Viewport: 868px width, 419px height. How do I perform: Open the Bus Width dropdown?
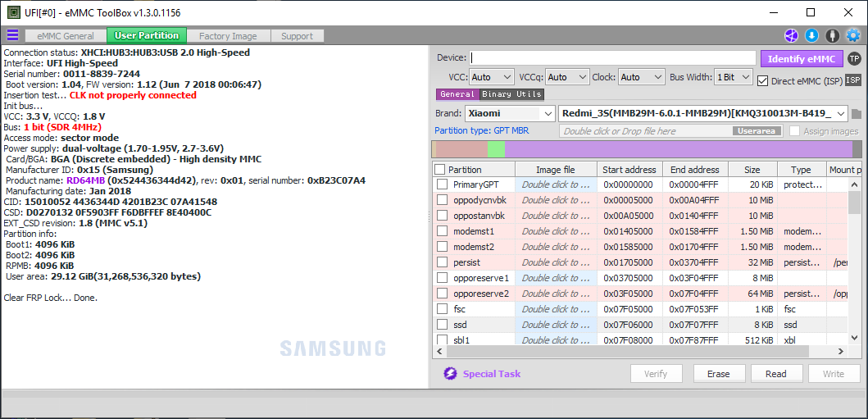(x=734, y=77)
